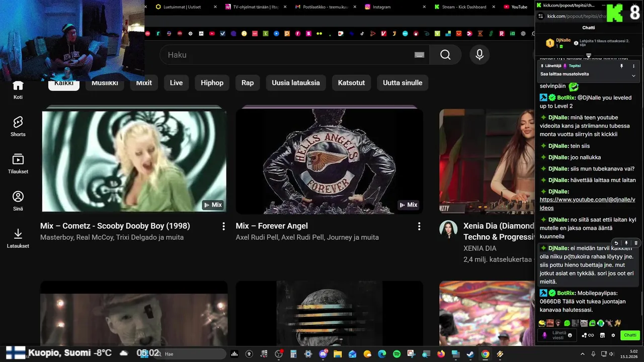Open Koti in YouTube sidebar

18,90
